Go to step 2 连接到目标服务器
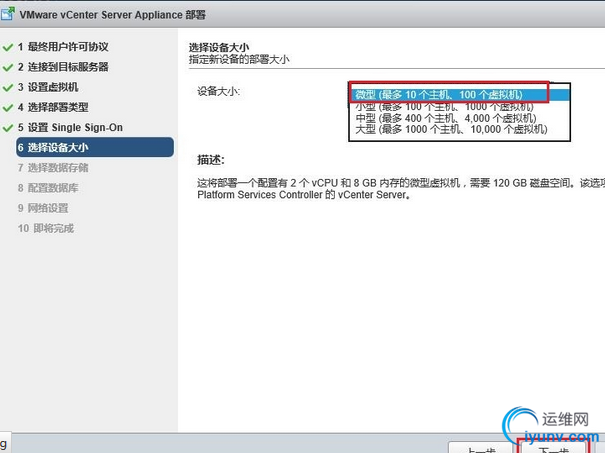The image size is (605, 453). pos(63,67)
